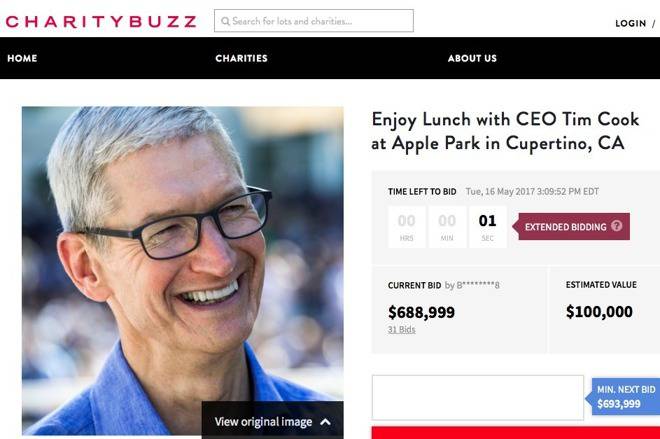Click the search magnifier icon
Screen dimensions: 660x439
pos(225,21)
